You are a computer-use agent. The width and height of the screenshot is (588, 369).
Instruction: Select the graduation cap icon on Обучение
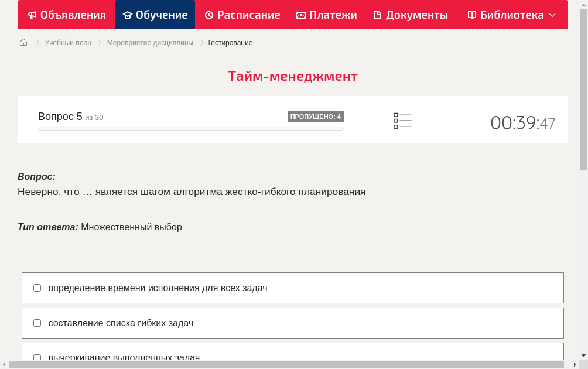click(128, 15)
